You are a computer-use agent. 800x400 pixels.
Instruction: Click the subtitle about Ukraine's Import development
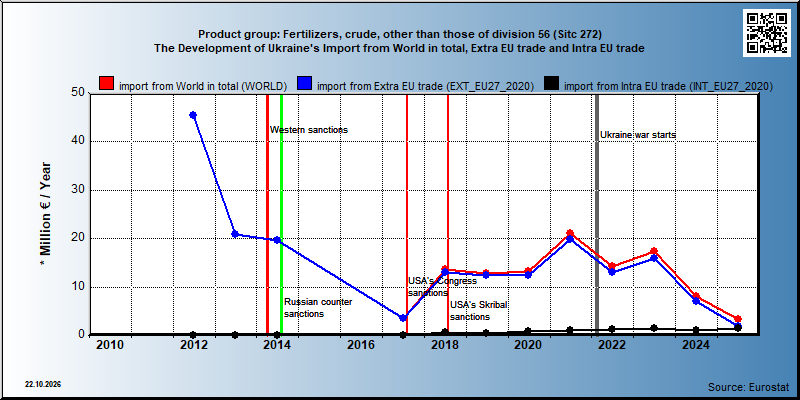click(399, 48)
